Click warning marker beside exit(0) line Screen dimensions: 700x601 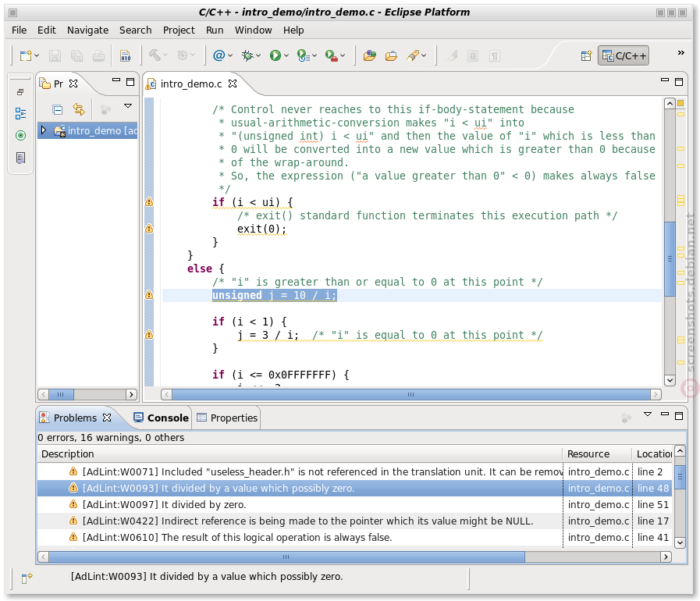pyautogui.click(x=149, y=228)
